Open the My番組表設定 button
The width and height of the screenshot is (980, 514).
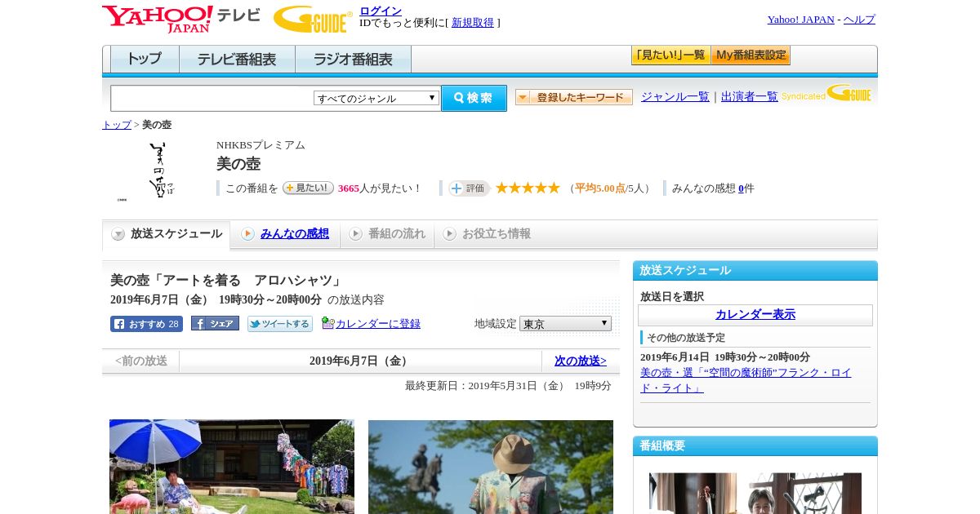(x=751, y=55)
